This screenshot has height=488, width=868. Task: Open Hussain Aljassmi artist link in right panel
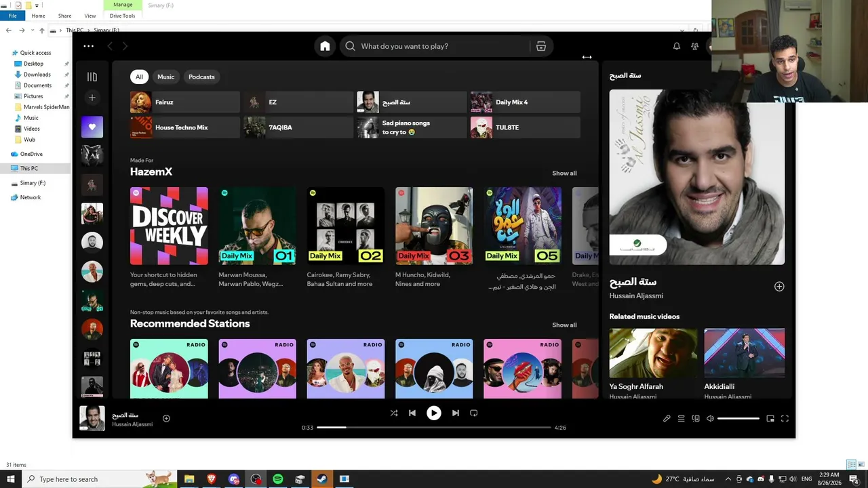(636, 296)
